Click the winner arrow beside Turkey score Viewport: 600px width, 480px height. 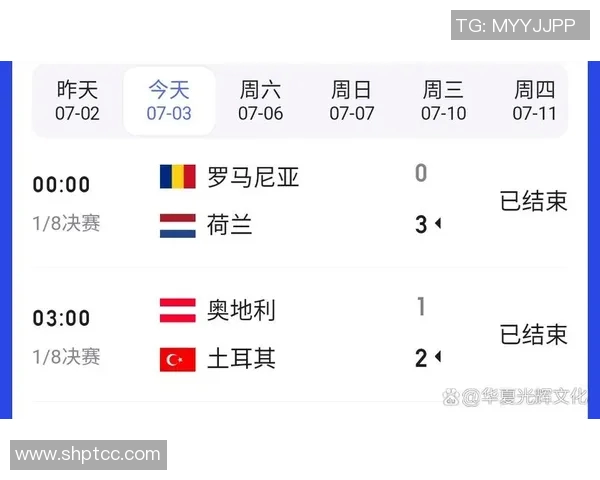[x=437, y=358]
